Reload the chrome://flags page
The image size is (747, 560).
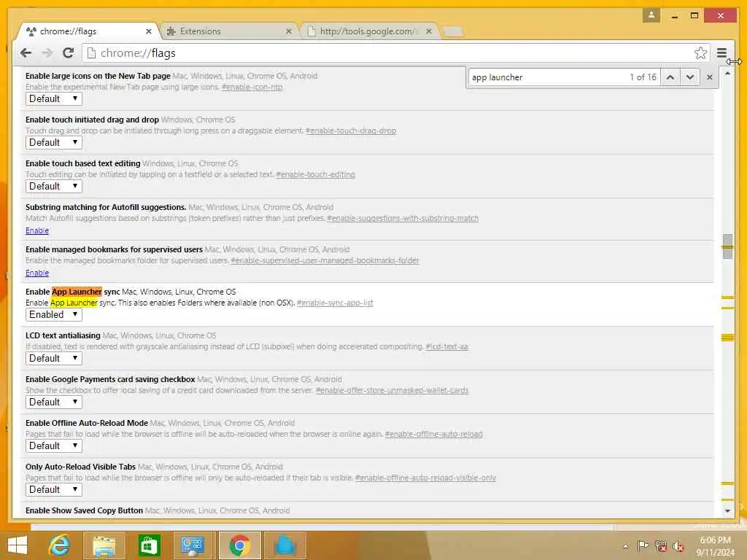[x=68, y=52]
